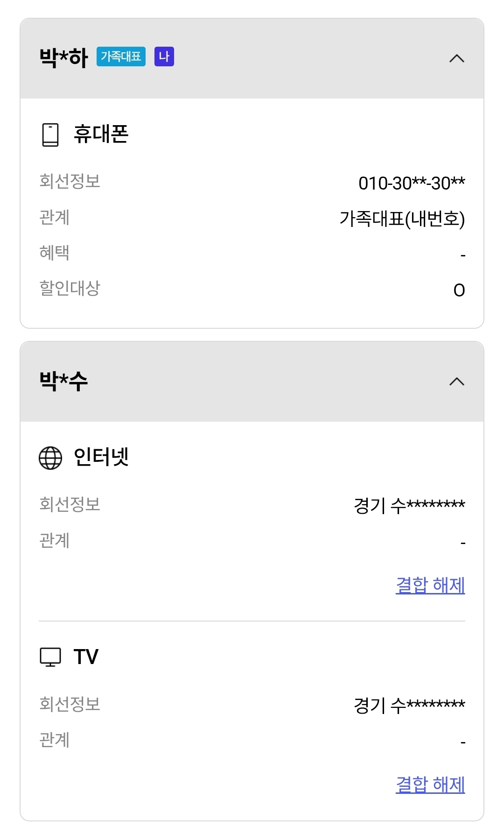Collapse the 박*수 section chevron
Screen dimensions: 504x834
tap(456, 382)
